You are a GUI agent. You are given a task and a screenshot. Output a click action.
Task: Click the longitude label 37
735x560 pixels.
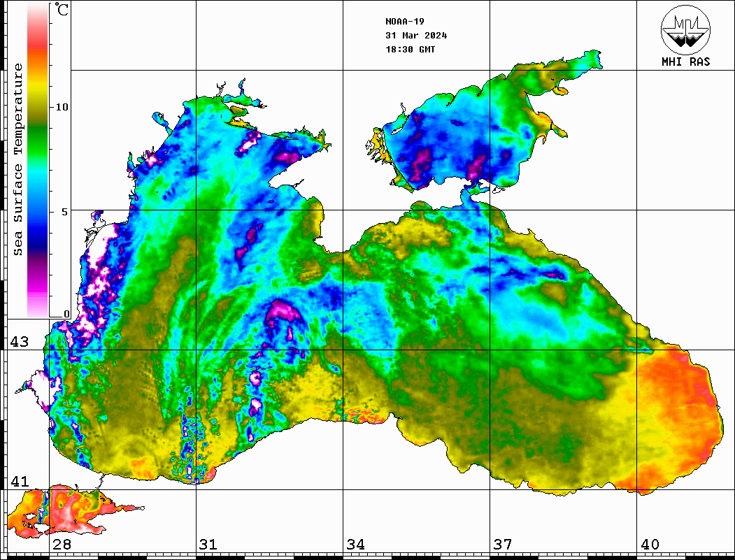tap(503, 545)
